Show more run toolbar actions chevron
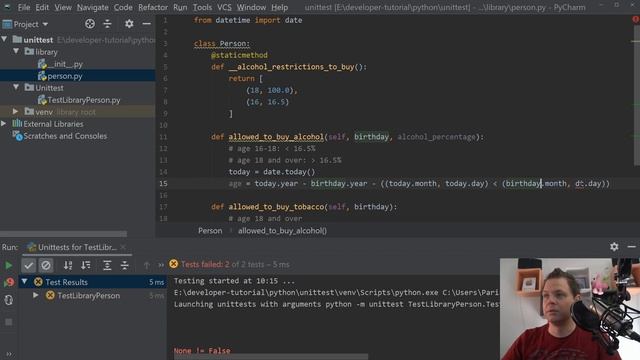 tap(161, 265)
